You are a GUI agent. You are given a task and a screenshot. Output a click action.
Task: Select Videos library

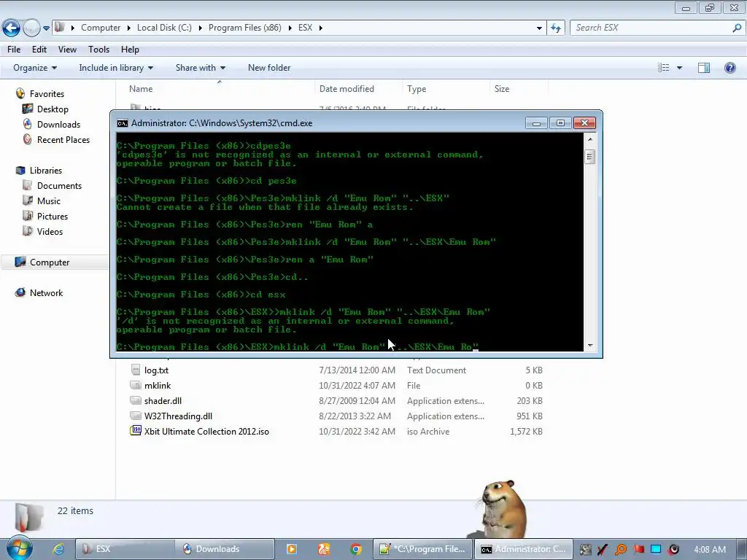pyautogui.click(x=50, y=231)
